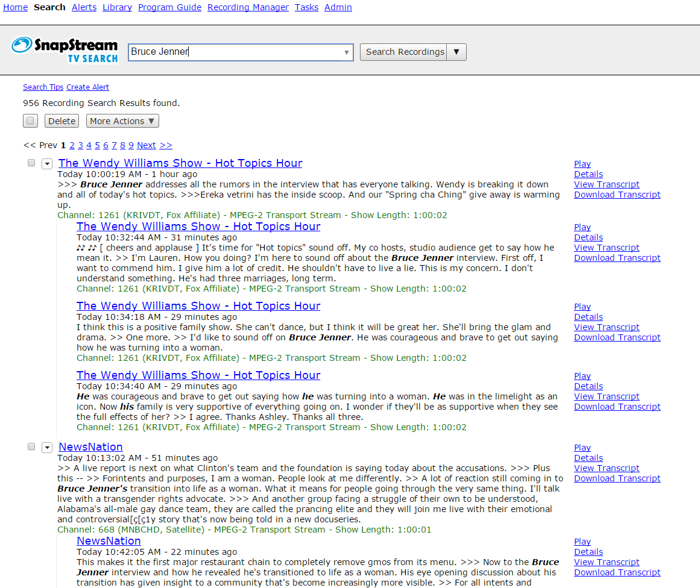Collapse the Wendy Williams Show result group

pyautogui.click(x=46, y=164)
